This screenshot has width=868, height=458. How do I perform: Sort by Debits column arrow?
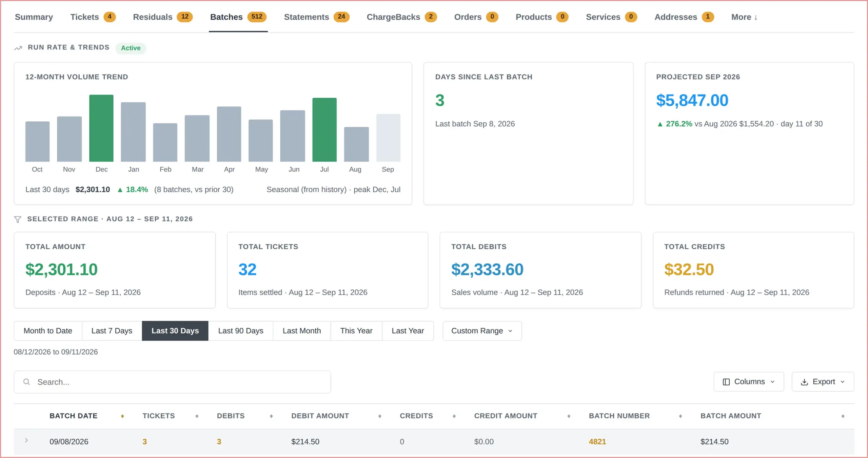[x=271, y=416]
